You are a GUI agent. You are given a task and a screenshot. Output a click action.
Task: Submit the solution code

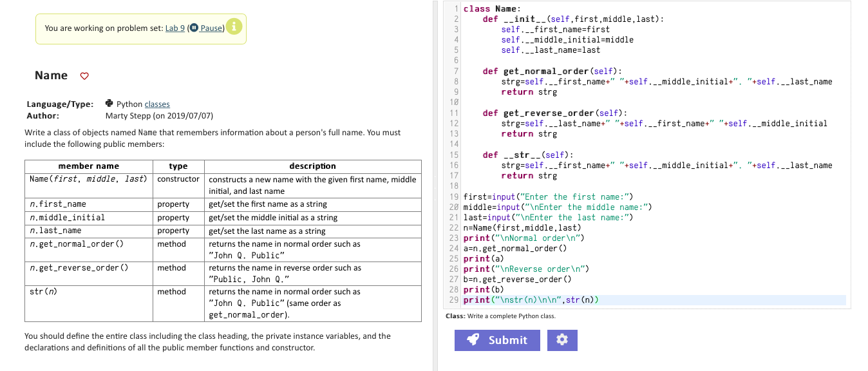(x=497, y=340)
